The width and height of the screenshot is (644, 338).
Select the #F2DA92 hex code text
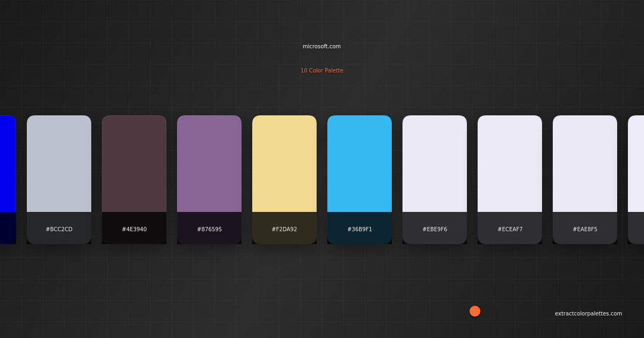284,229
